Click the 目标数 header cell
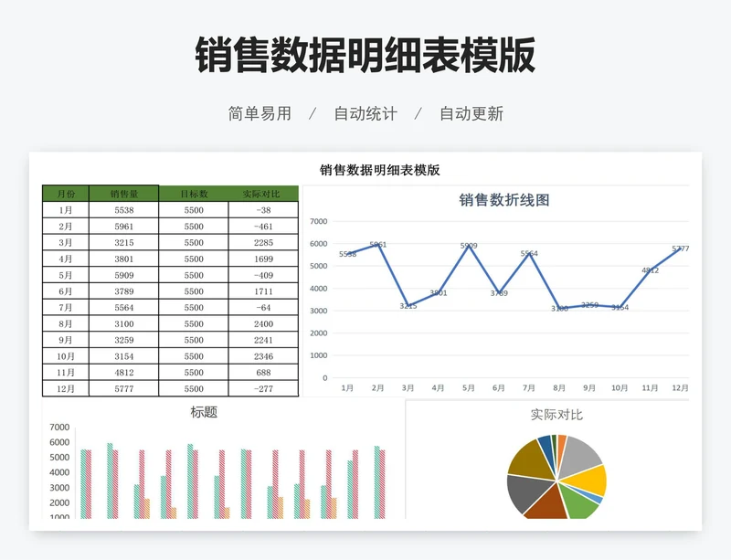The image size is (731, 560). (194, 194)
